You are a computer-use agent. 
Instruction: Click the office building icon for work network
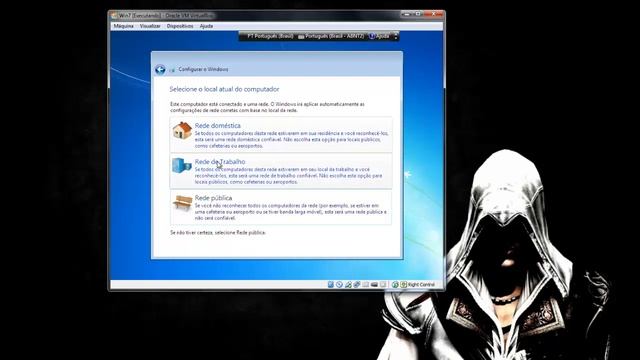[182, 165]
